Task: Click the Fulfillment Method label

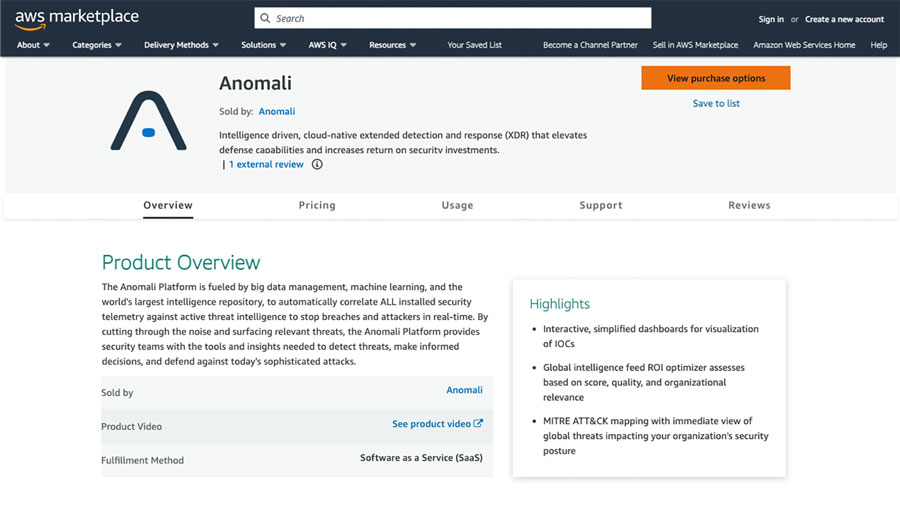Action: (142, 460)
